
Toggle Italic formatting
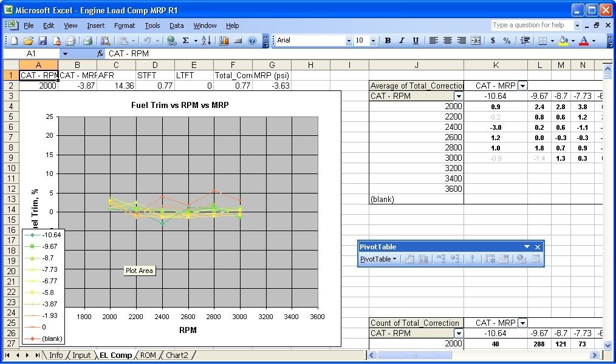pos(402,41)
